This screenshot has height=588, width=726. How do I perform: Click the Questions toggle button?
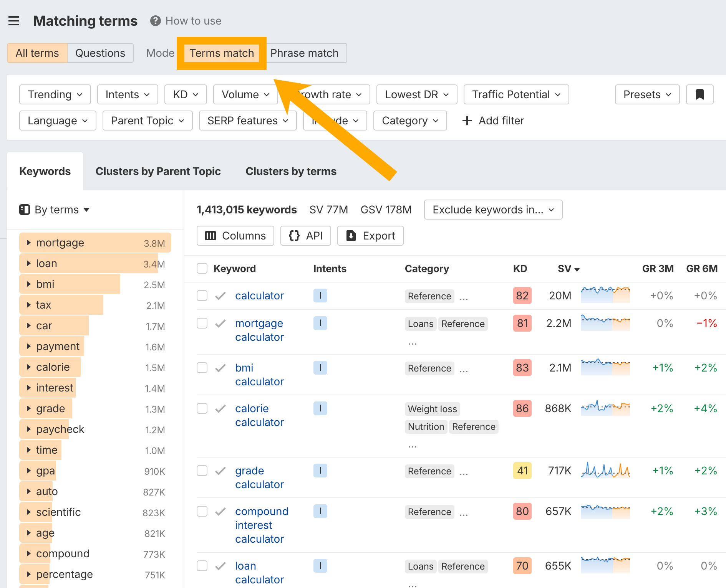(x=100, y=53)
